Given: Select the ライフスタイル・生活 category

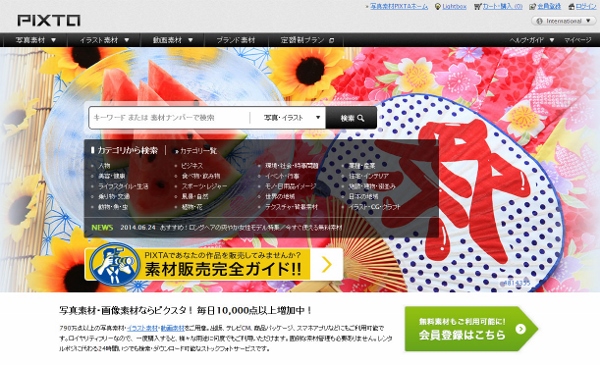Looking at the screenshot, I should (x=123, y=186).
